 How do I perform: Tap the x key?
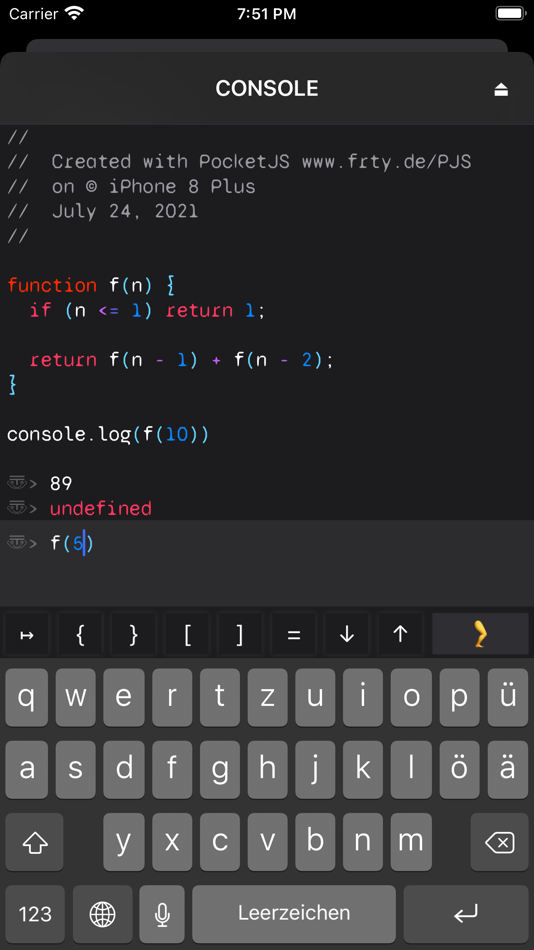172,842
